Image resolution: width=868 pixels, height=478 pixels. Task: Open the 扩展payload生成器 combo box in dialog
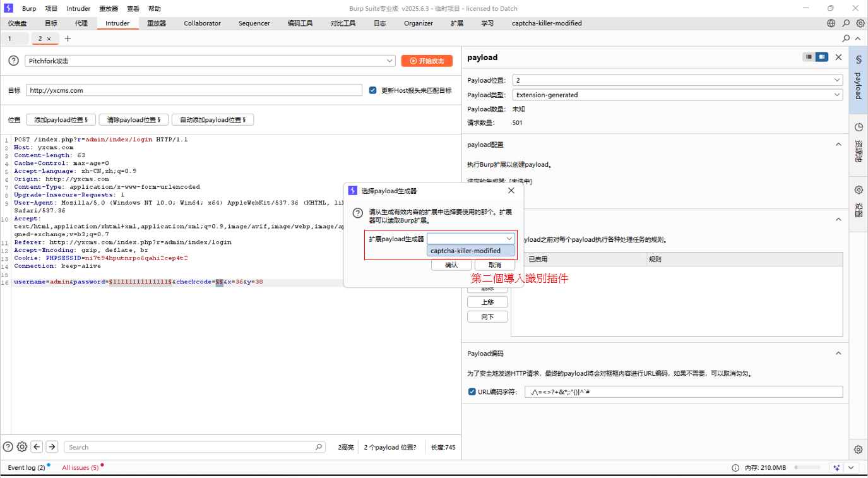471,239
